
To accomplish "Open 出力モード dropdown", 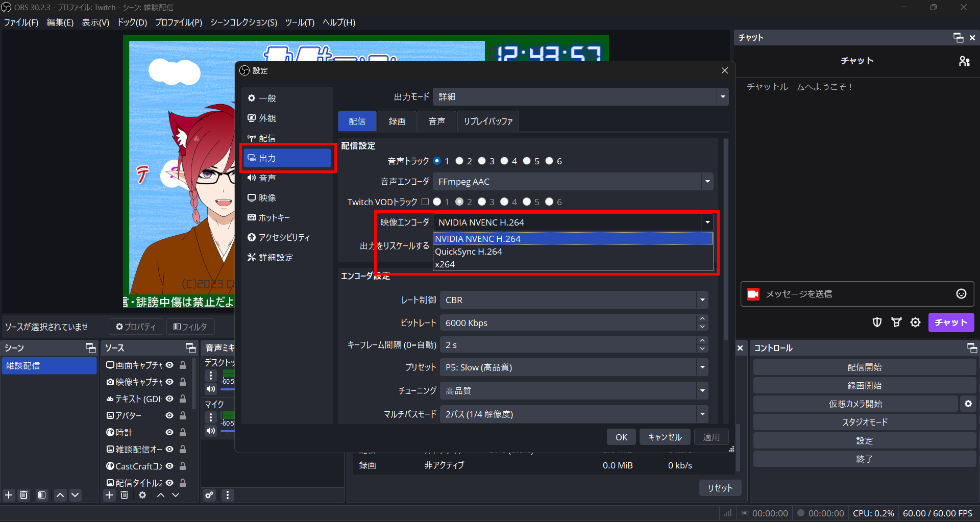I will 581,96.
